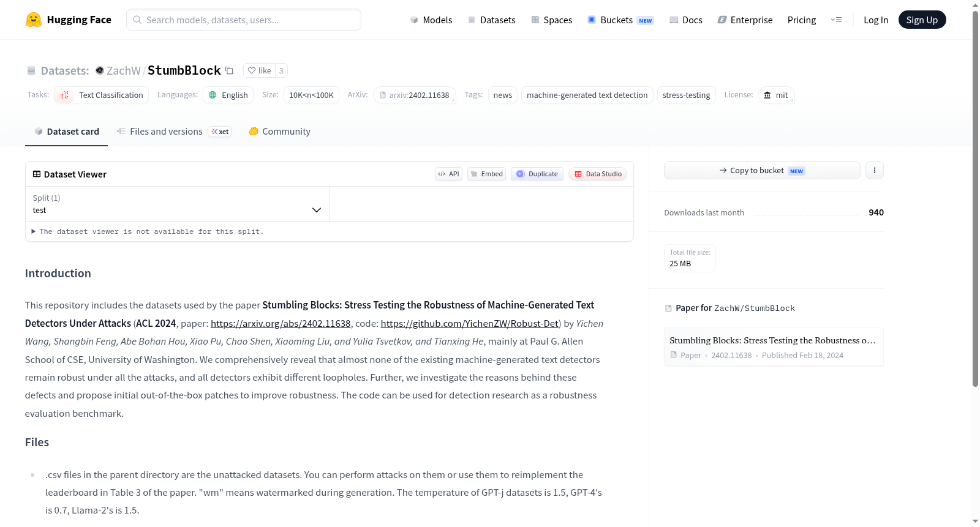Open the Files and versions tab
Image resolution: width=980 pixels, height=527 pixels.
174,131
